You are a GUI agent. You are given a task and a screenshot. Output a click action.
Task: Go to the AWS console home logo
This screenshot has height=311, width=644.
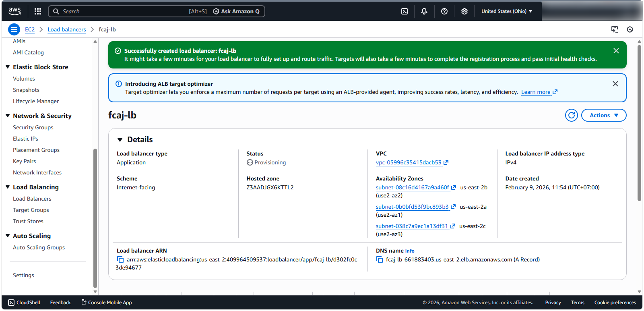(15, 11)
